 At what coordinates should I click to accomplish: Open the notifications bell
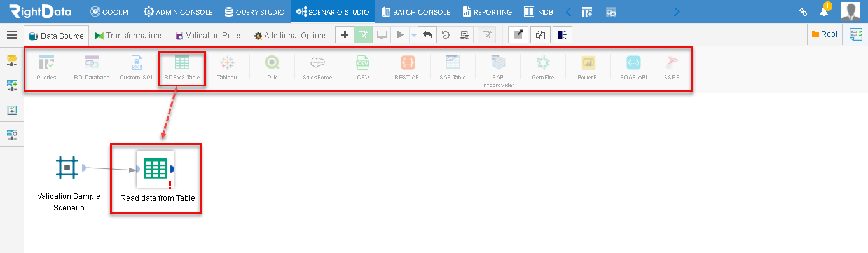pos(824,11)
